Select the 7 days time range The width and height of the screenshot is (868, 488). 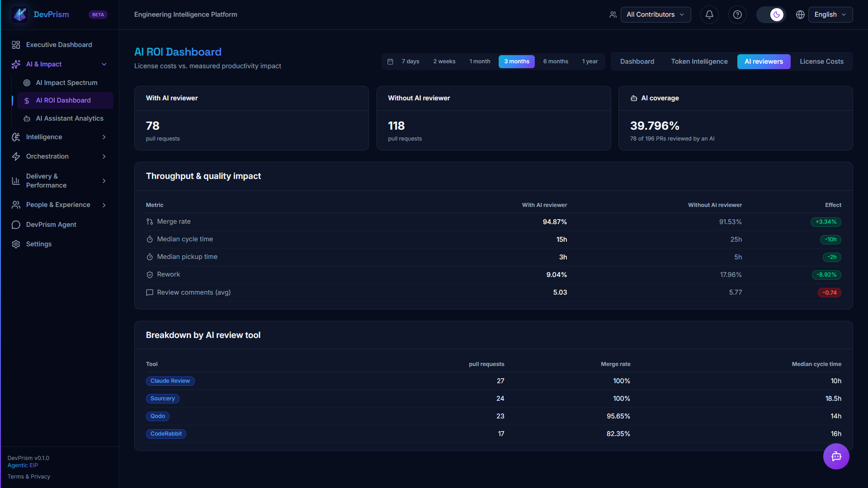click(x=410, y=61)
